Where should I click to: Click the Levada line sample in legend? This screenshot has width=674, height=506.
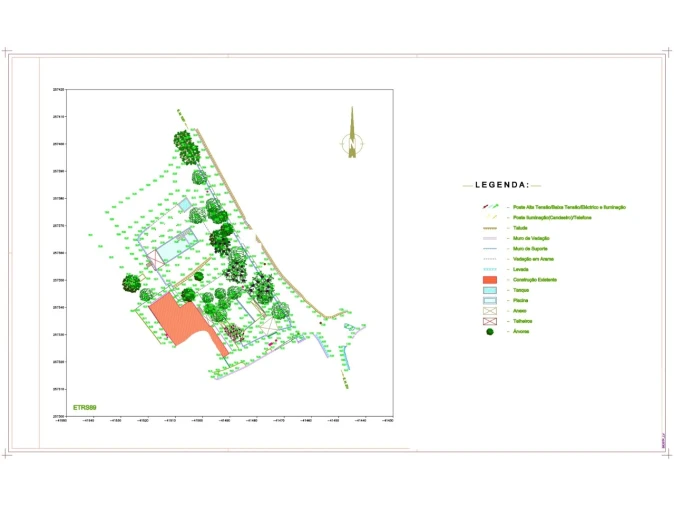pyautogui.click(x=490, y=269)
